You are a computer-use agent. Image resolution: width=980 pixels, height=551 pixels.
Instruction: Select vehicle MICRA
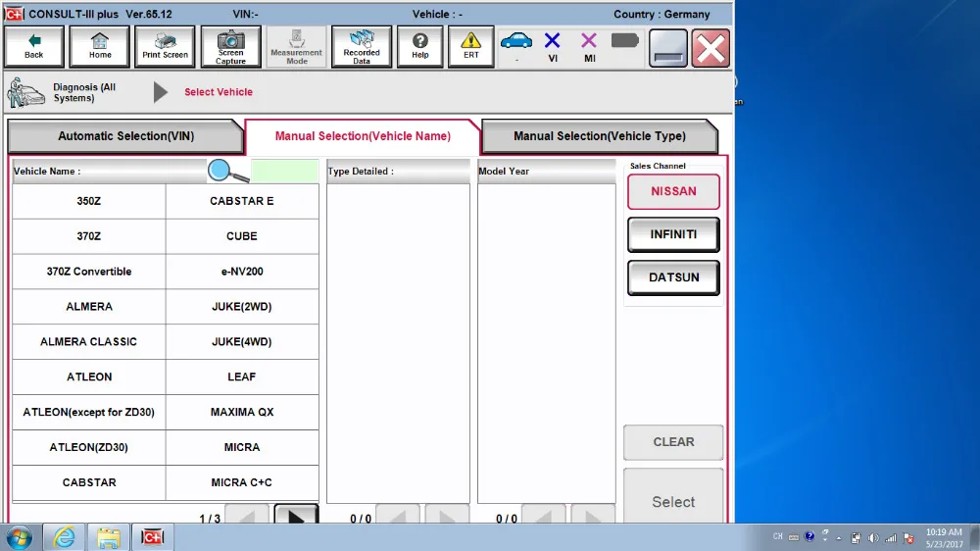pos(242,447)
